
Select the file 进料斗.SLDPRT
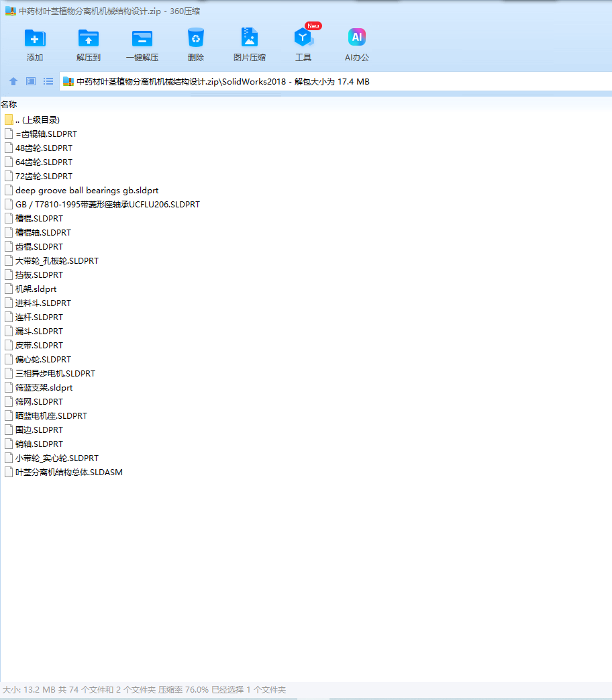tap(44, 303)
